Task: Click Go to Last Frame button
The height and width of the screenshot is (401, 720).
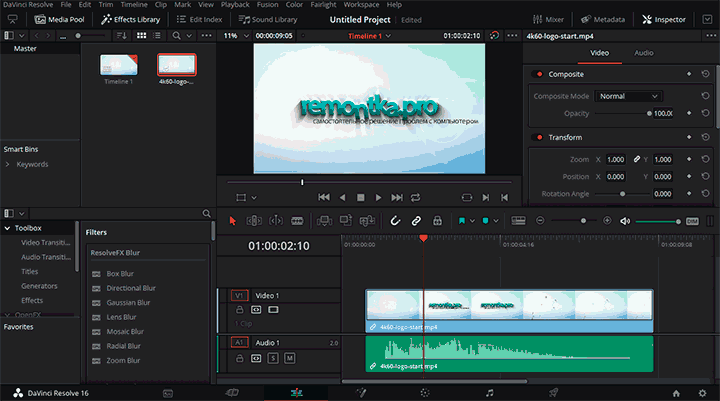Action: pyautogui.click(x=397, y=197)
